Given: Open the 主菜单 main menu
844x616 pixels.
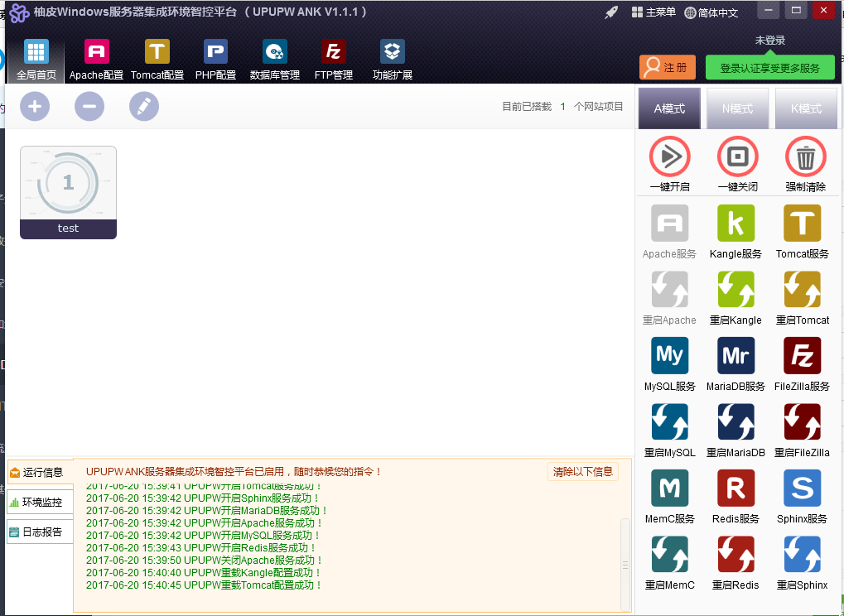Looking at the screenshot, I should pos(653,12).
